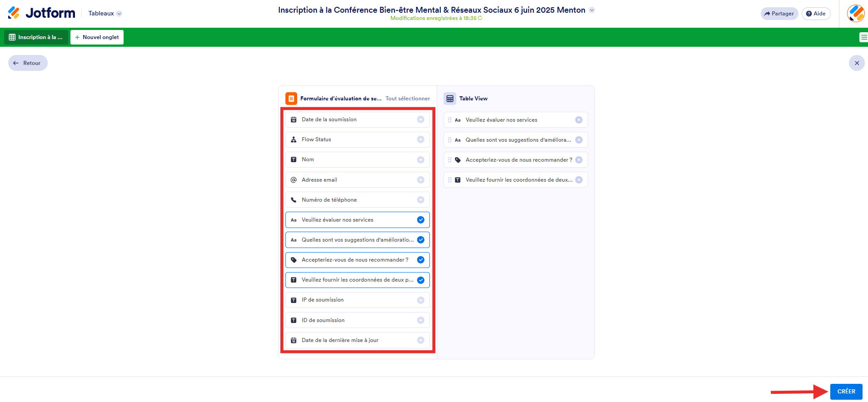Remove Veuillez fournir les coordonnées from Table View
Screen dimensions: 868x402
click(579, 180)
